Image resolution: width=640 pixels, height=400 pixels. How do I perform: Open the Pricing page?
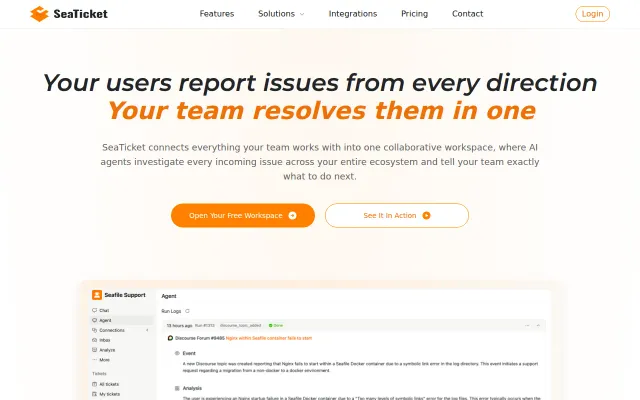coord(414,14)
